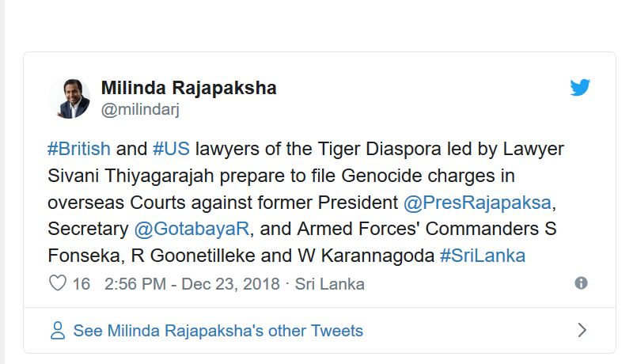The height and width of the screenshot is (364, 637).
Task: Expand the chevron arrow for other Tweets
Action: click(x=582, y=330)
